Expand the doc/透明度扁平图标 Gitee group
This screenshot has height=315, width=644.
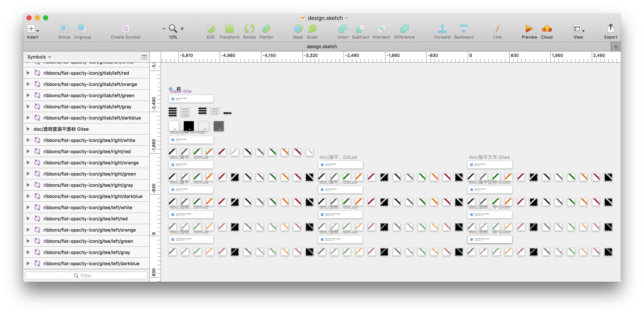pos(28,129)
